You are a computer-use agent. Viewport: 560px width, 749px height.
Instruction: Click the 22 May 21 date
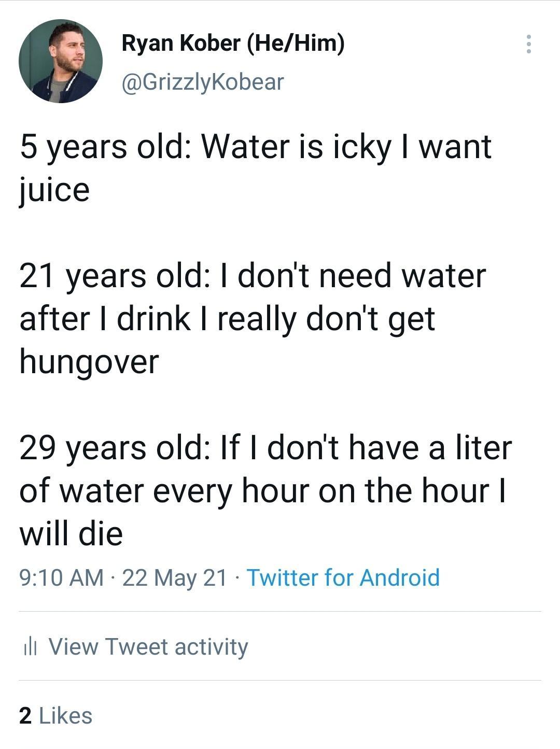pos(175,577)
